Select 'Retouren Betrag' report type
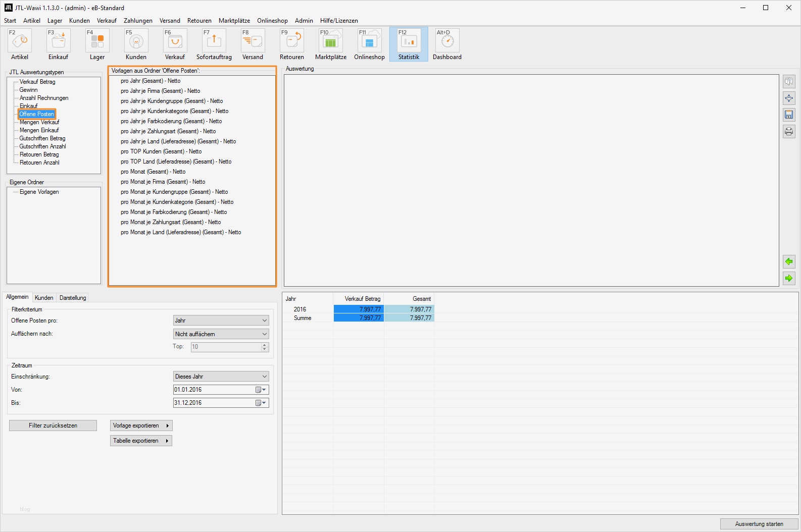The image size is (801, 532). click(x=39, y=154)
